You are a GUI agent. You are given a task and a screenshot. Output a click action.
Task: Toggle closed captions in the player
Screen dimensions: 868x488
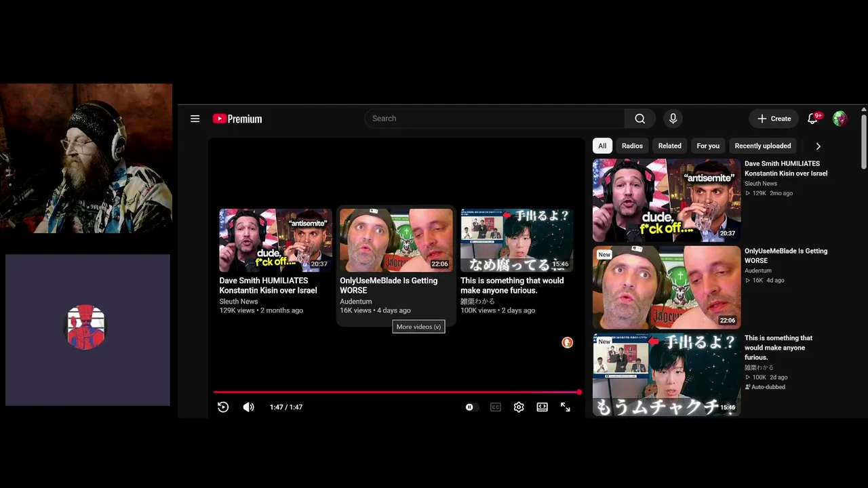(496, 407)
